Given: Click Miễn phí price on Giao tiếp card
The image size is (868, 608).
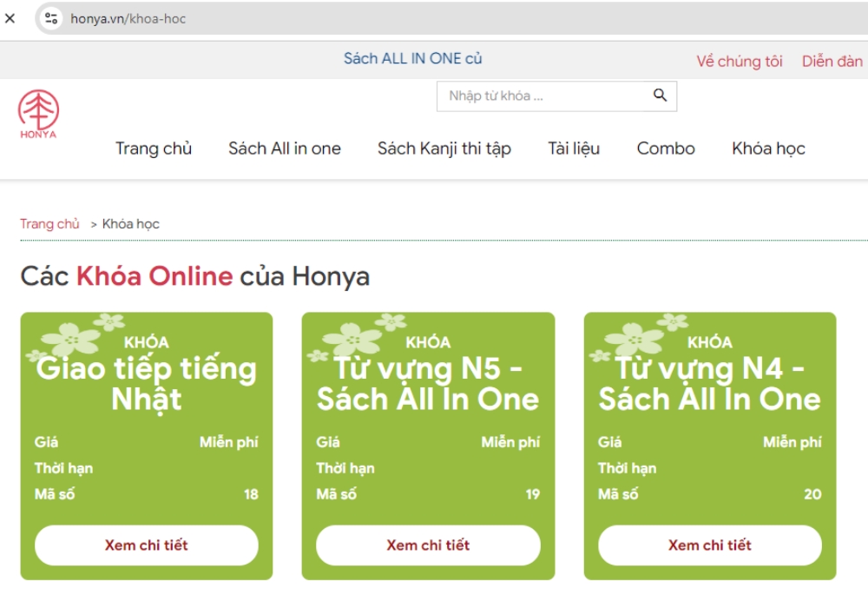Looking at the screenshot, I should click(x=228, y=442).
